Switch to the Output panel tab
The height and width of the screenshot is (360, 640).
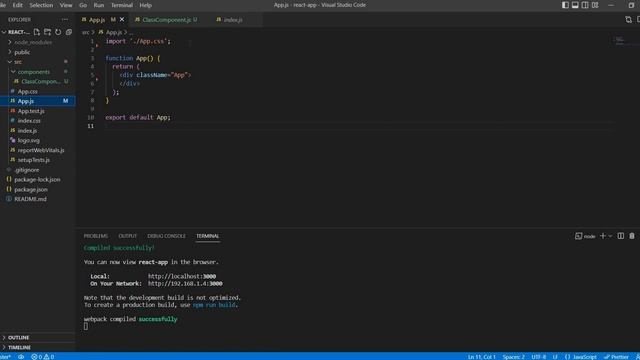[127, 236]
